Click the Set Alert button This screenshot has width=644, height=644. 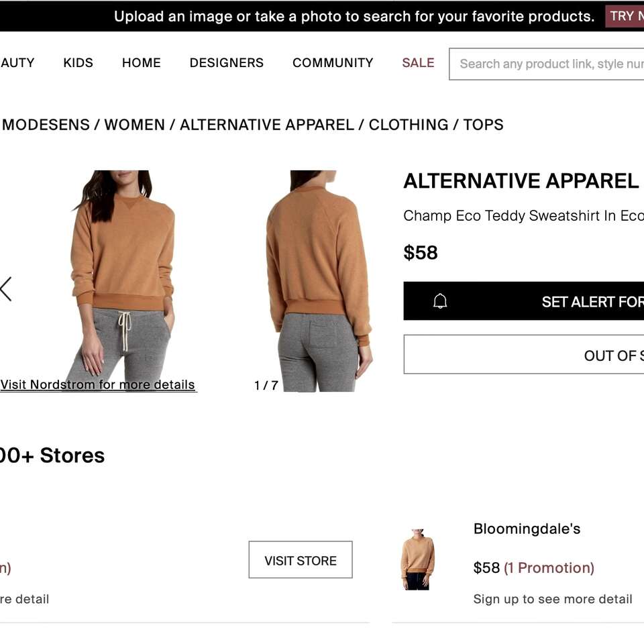pyautogui.click(x=570, y=301)
